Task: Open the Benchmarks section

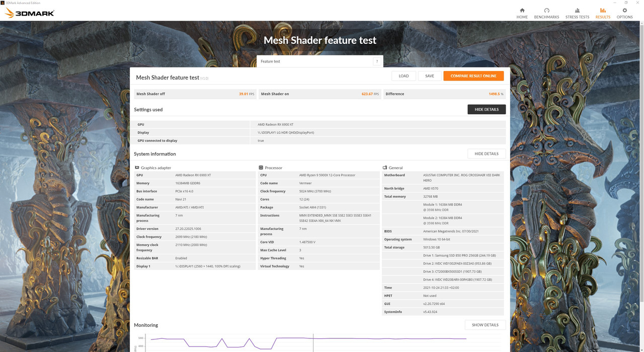Action: click(546, 13)
